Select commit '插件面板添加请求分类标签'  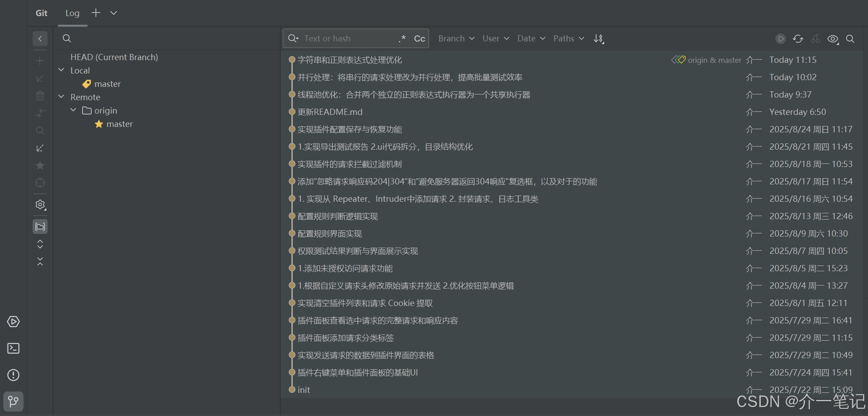coord(346,338)
